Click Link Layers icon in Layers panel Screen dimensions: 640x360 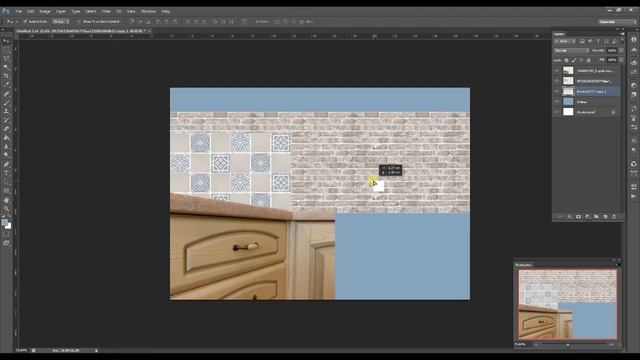560,217
